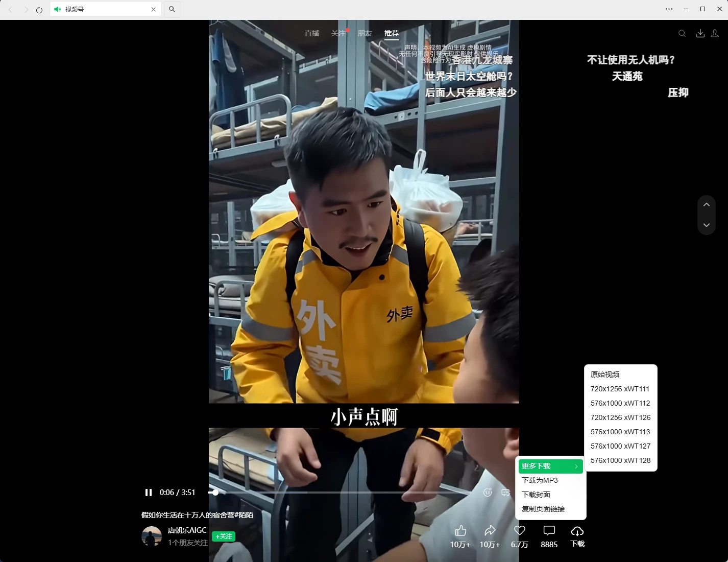Image resolution: width=728 pixels, height=562 pixels.
Task: Go to next video with down chevron
Action: tap(707, 225)
